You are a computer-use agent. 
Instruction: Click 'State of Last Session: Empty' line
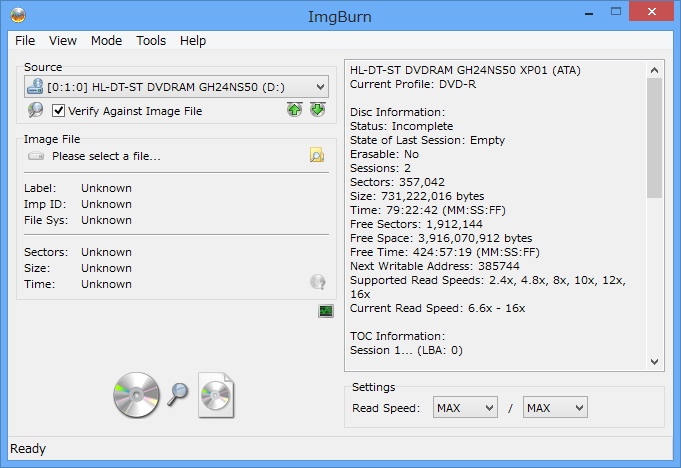427,140
